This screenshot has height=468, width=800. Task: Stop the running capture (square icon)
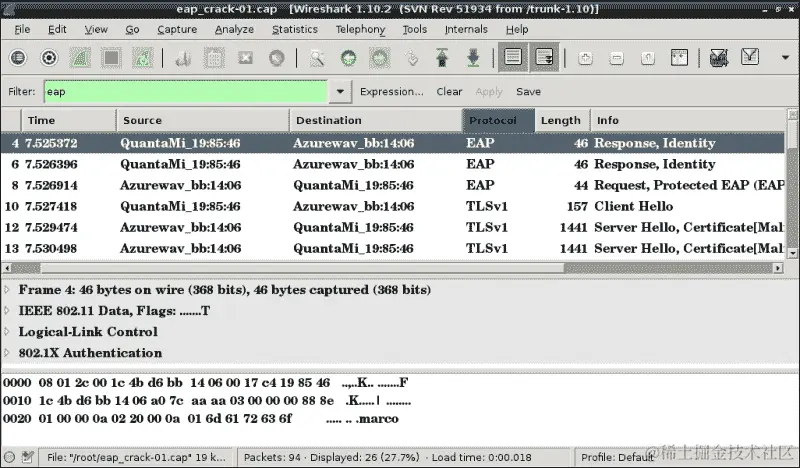tap(111, 58)
